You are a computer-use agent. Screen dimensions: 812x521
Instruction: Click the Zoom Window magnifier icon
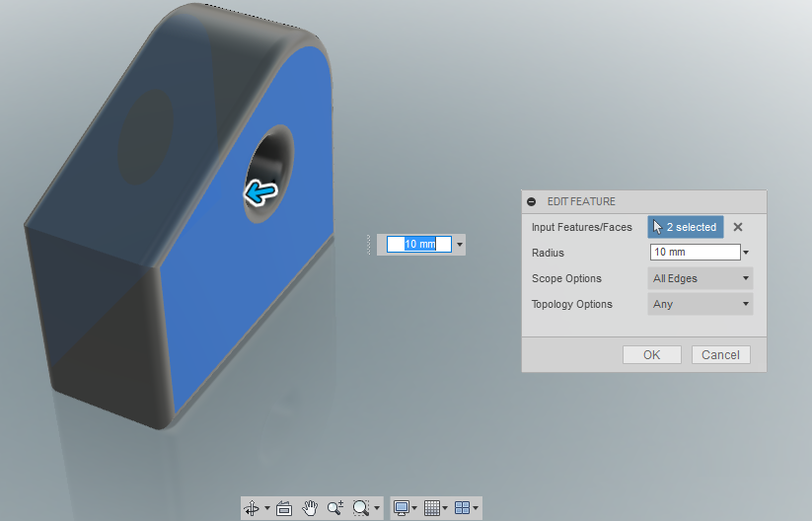coord(360,508)
